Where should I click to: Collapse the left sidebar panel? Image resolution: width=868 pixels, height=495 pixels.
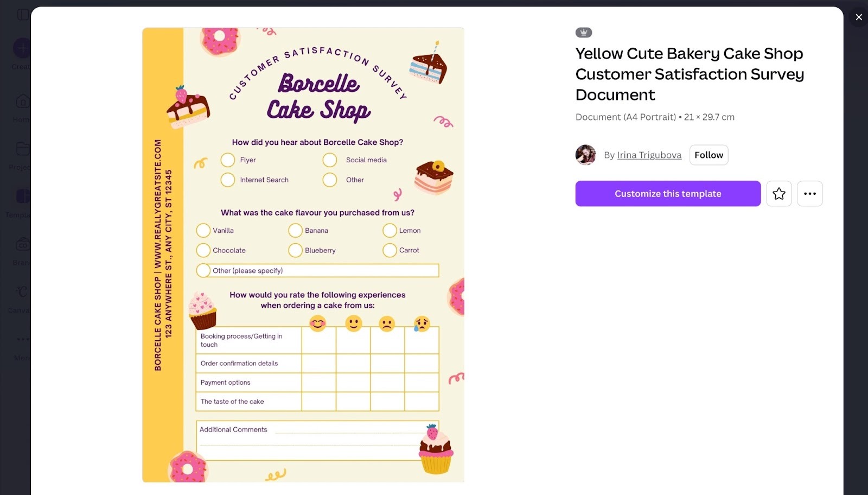coord(23,14)
